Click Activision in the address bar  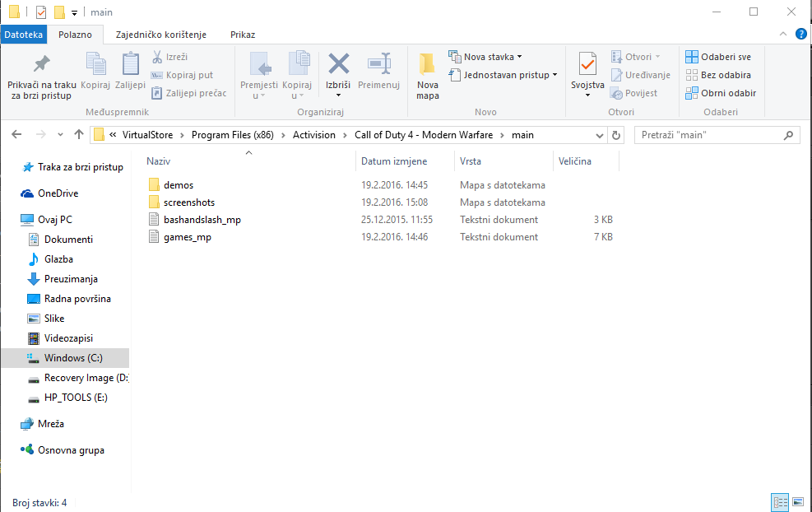pos(313,135)
